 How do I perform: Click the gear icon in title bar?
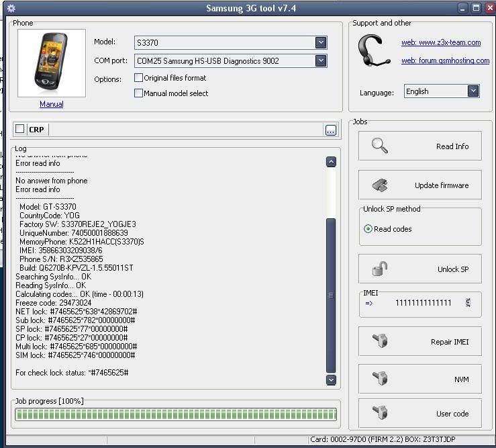coord(11,8)
